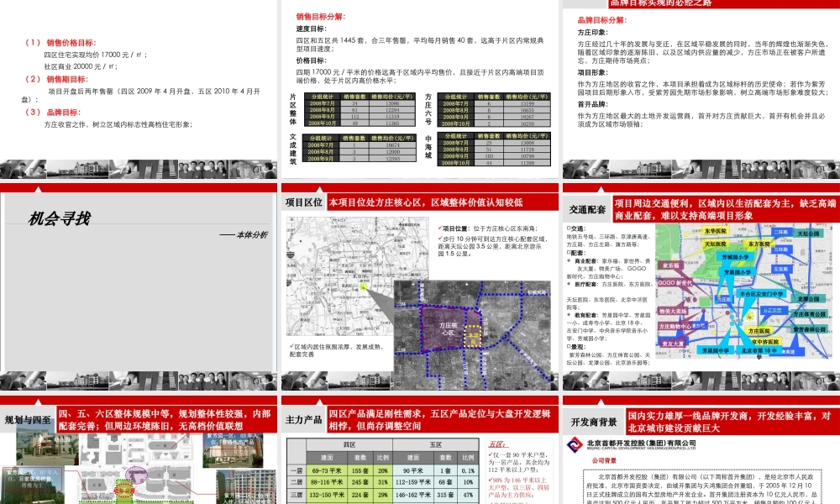Click the 天坛公园 map label
This screenshot has width=840, height=504.
[808, 234]
